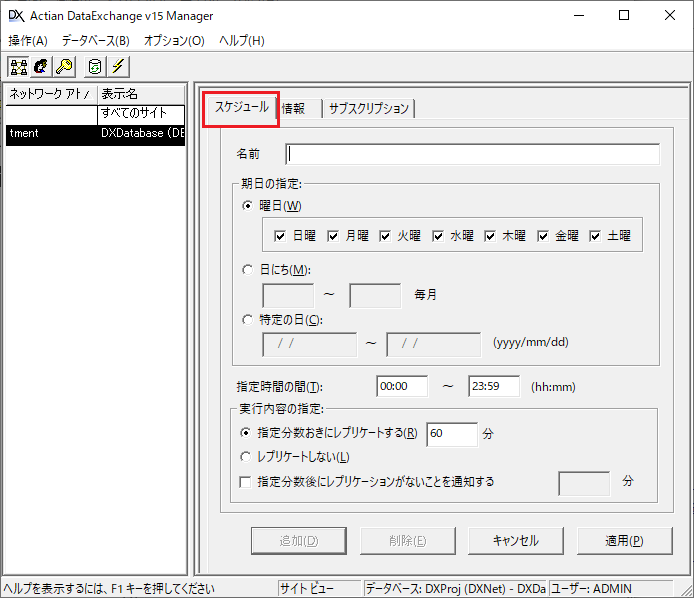Viewport: 694px width, 598px height.
Task: Click the user icon in the toolbar
Action: point(41,67)
